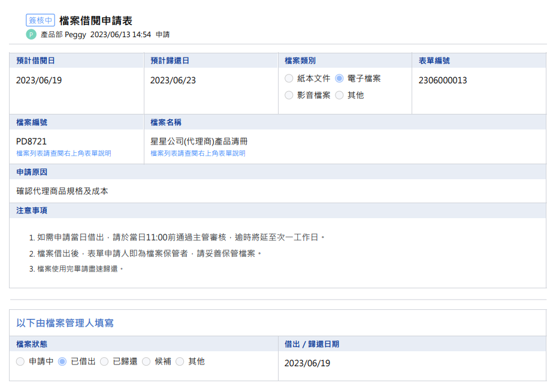Click the 表單編號 column header
The height and width of the screenshot is (392, 559).
434,61
